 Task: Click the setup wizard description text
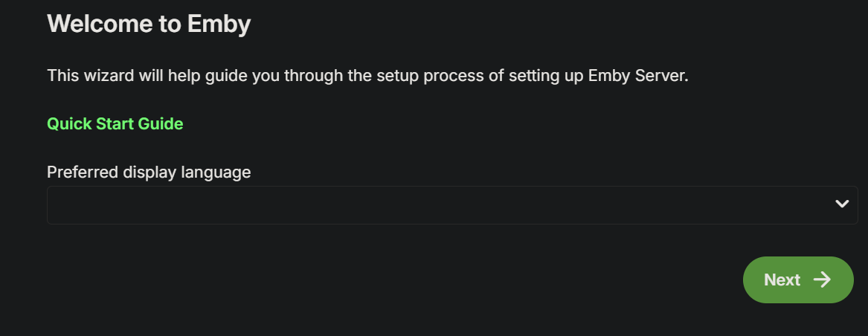(367, 76)
